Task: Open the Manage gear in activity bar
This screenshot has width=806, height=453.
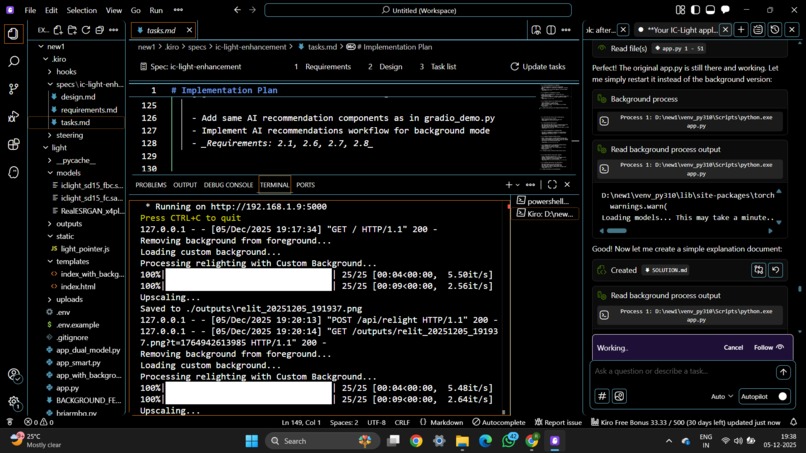Action: [14, 403]
